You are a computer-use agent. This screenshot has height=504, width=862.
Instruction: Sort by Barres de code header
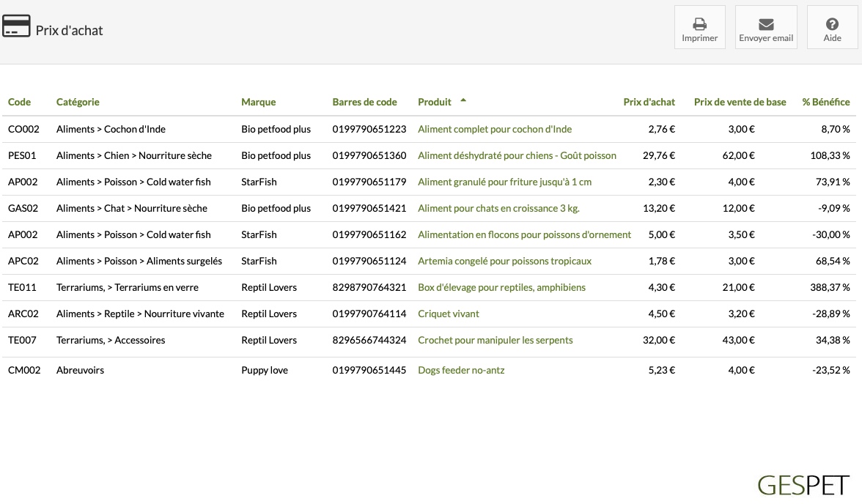pos(364,102)
